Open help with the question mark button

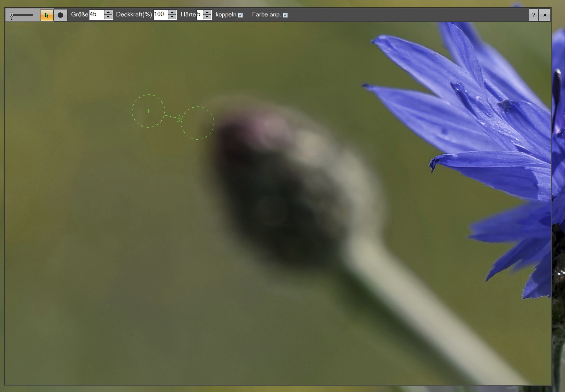(534, 15)
